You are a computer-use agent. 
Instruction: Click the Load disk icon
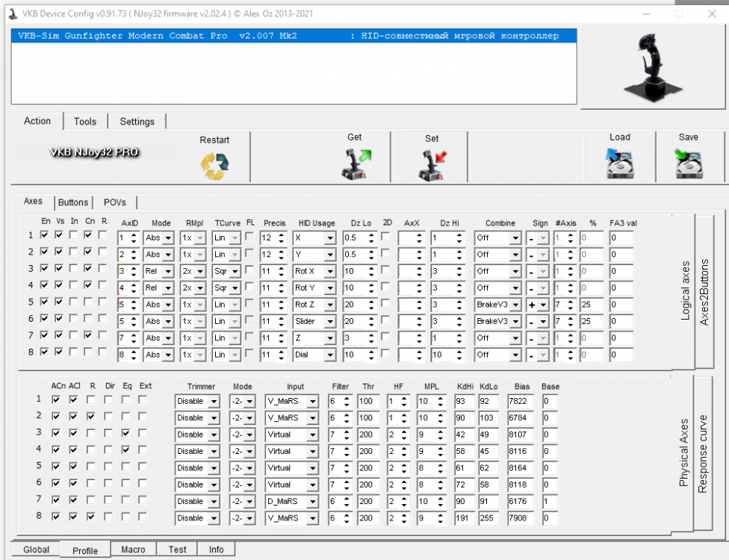(x=620, y=164)
